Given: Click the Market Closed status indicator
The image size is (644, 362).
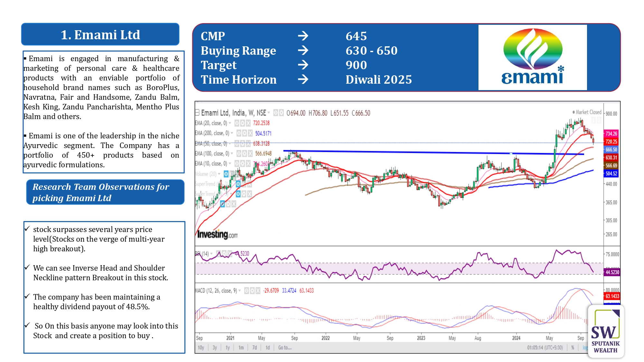Looking at the screenshot, I should (587, 112).
